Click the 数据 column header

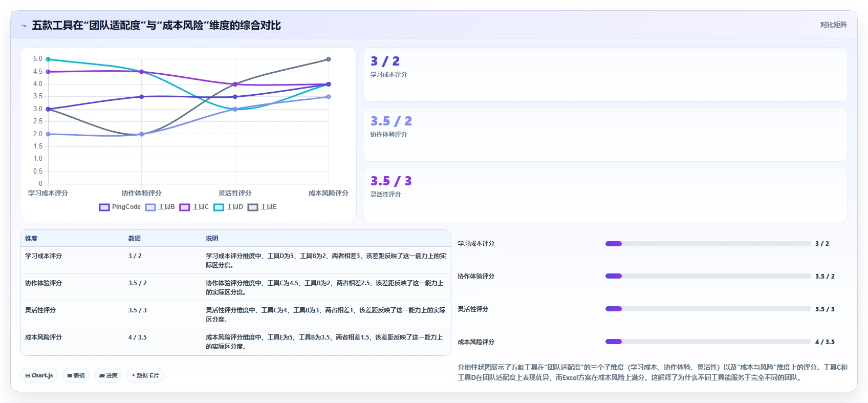(x=135, y=239)
